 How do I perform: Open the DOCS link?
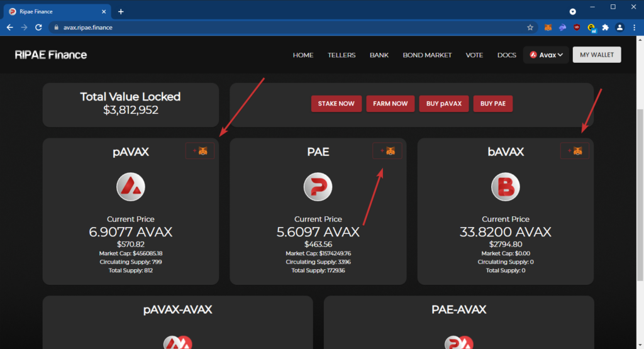507,55
